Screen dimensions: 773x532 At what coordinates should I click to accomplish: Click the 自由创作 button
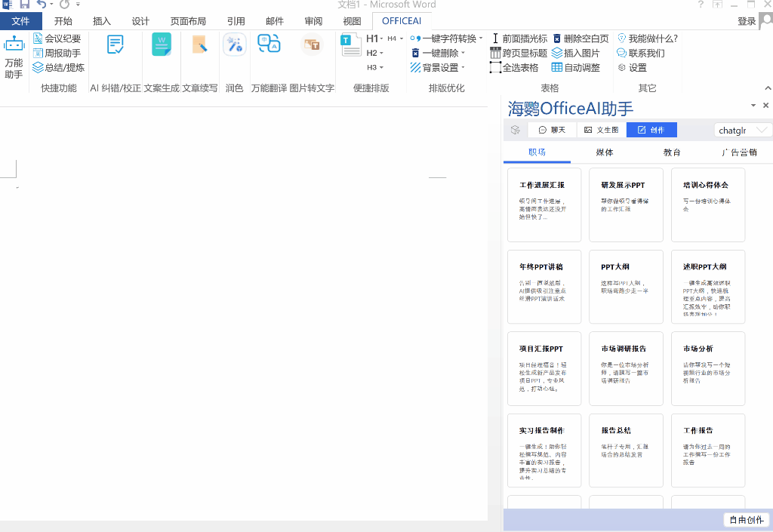[746, 520]
